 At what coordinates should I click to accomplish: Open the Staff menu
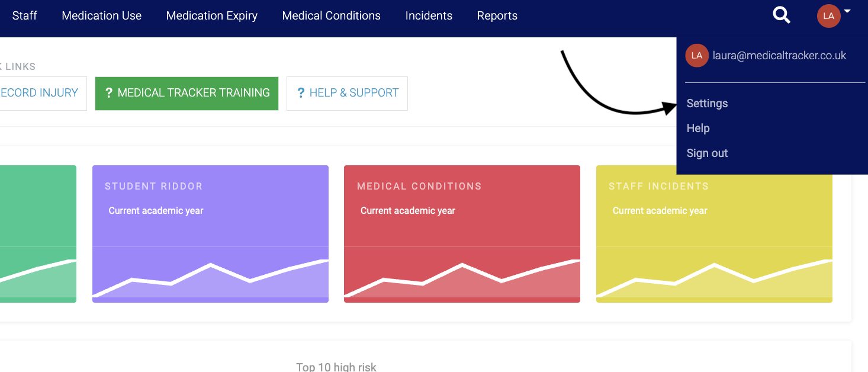(x=24, y=16)
